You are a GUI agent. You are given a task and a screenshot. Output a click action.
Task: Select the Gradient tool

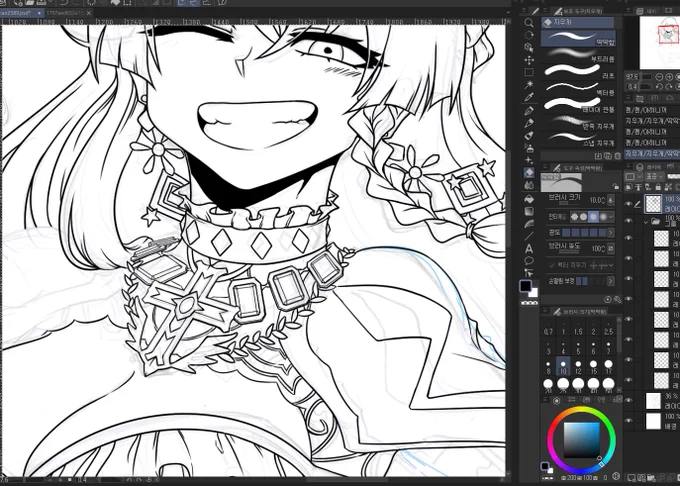coord(529,212)
